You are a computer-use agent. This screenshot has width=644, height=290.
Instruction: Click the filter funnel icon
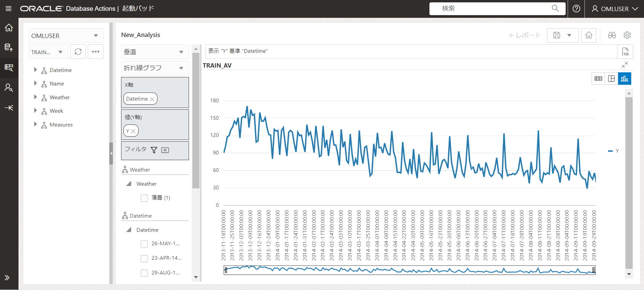pos(154,150)
